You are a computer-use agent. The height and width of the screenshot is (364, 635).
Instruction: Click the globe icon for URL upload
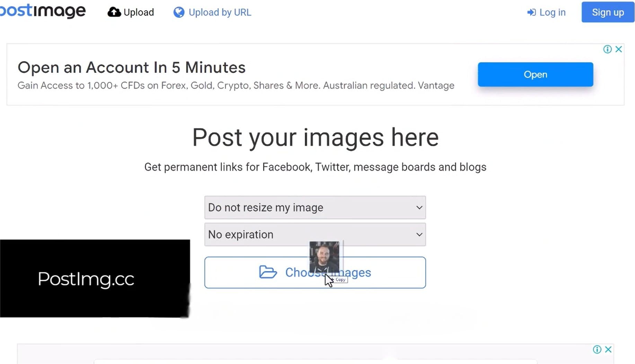(179, 12)
